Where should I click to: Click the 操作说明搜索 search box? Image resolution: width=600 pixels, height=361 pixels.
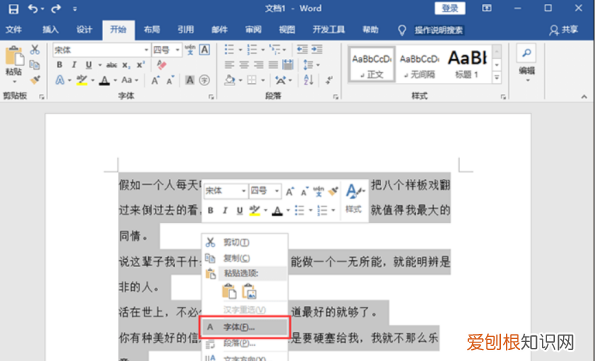coord(439,30)
